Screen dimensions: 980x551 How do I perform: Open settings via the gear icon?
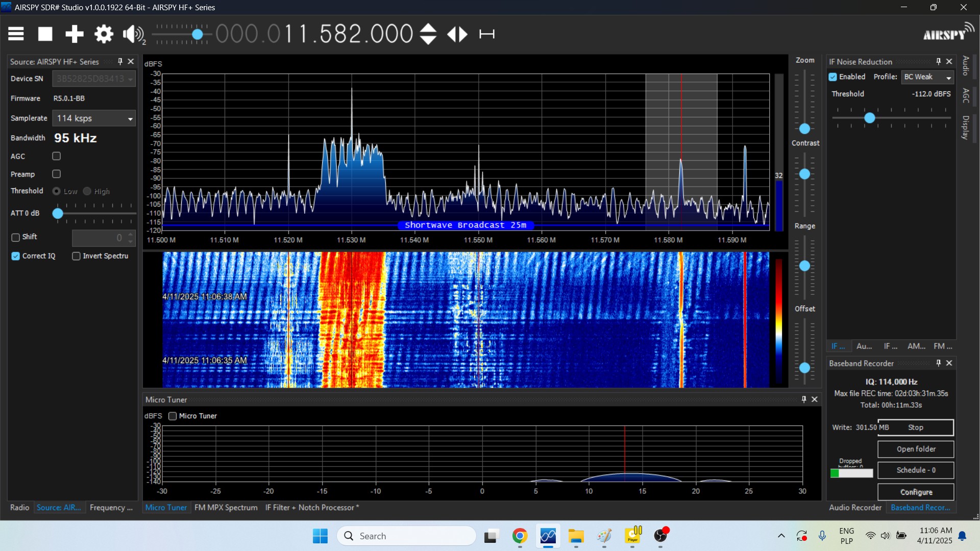click(104, 34)
